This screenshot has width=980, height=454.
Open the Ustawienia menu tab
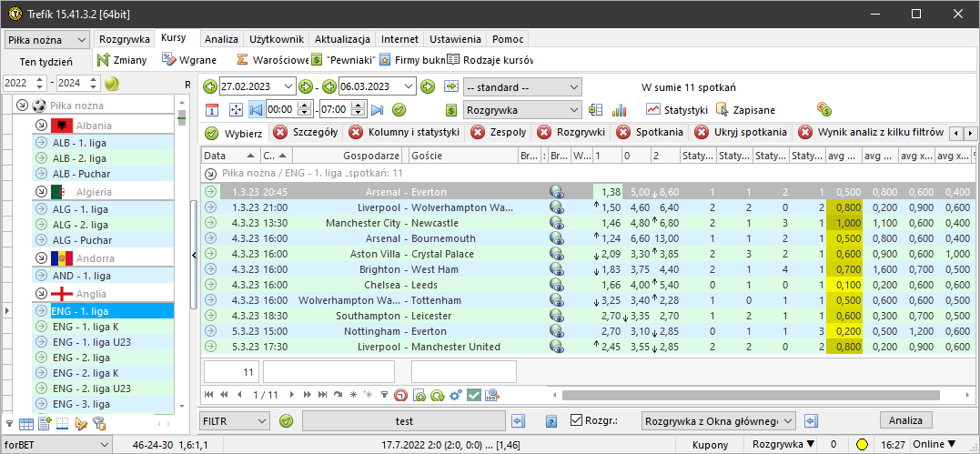[455, 40]
